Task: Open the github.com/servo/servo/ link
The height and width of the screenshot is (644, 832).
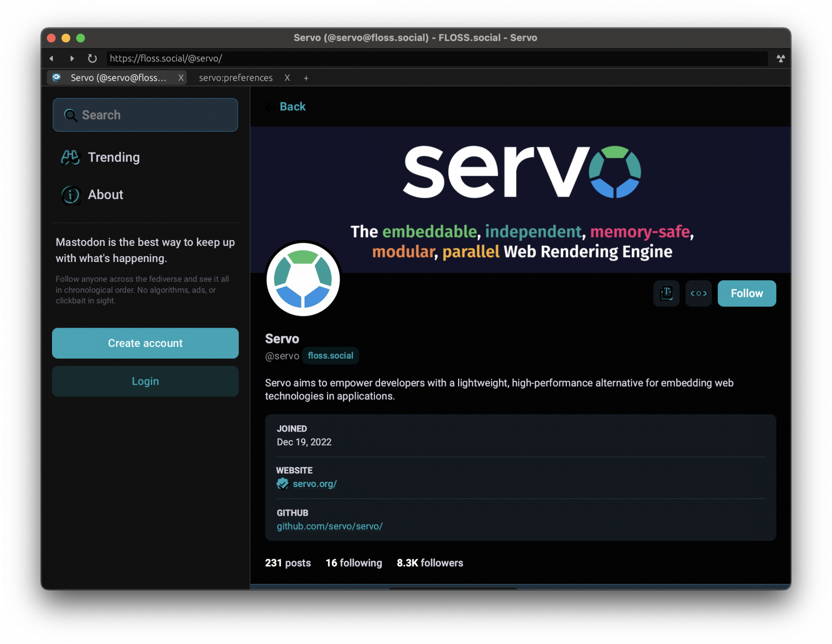Action: point(329,527)
